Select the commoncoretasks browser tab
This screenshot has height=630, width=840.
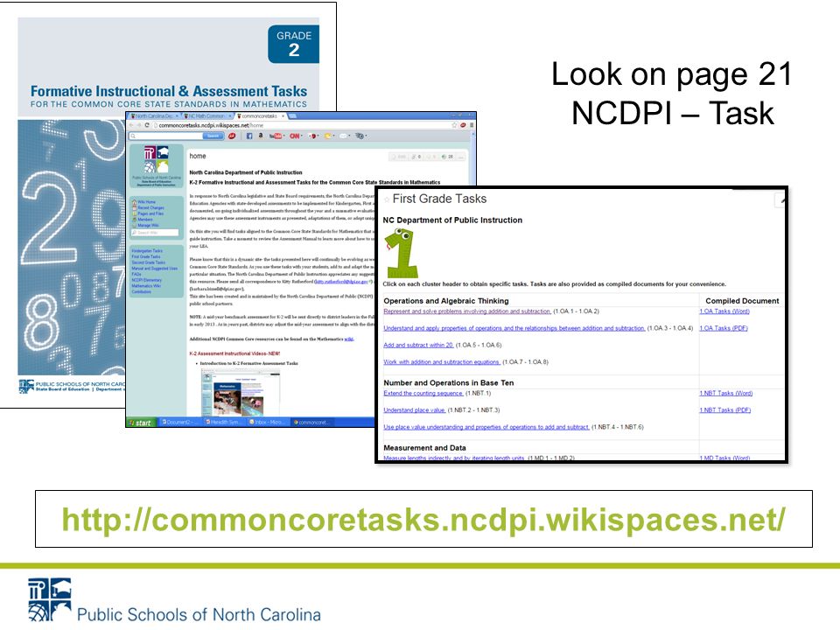pos(260,115)
